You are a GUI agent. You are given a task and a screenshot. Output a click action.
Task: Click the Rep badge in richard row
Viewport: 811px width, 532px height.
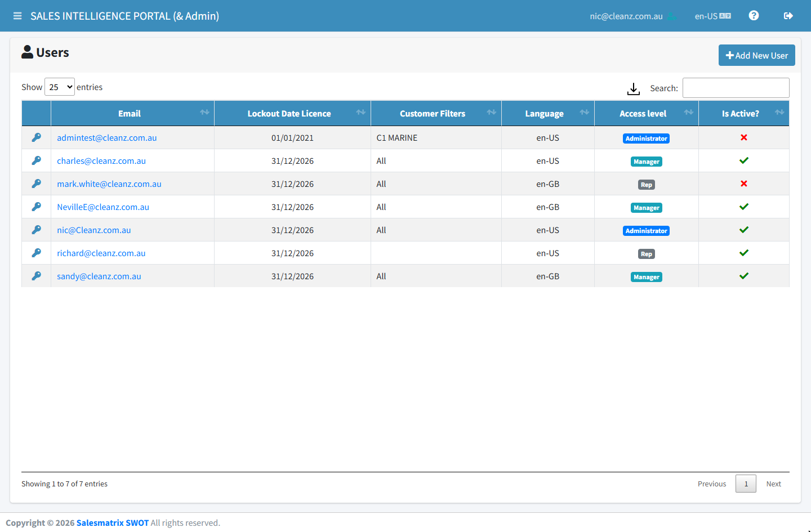pyautogui.click(x=647, y=254)
